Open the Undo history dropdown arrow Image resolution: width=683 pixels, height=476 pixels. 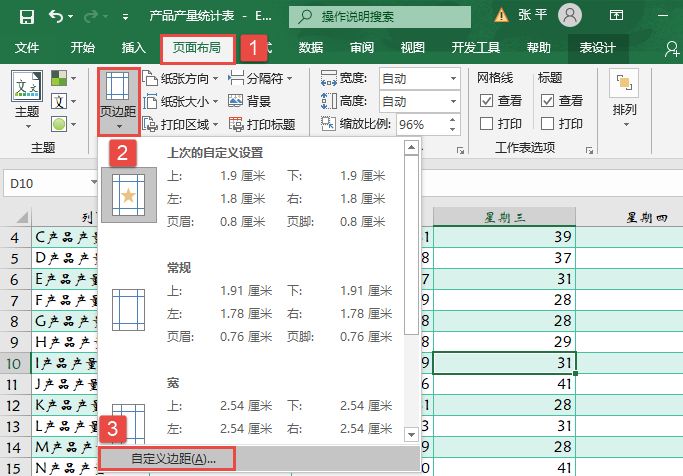click(x=71, y=17)
